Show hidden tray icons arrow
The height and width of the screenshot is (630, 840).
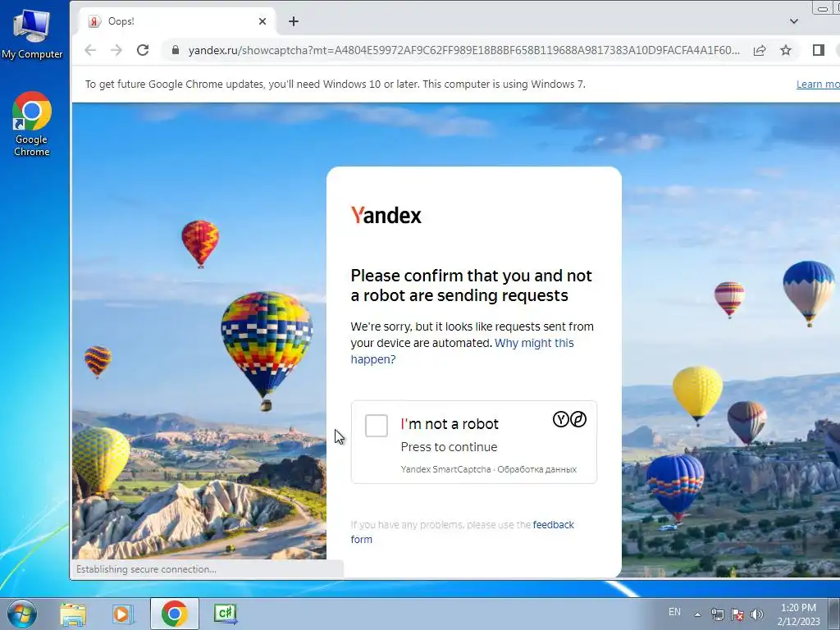pos(697,614)
